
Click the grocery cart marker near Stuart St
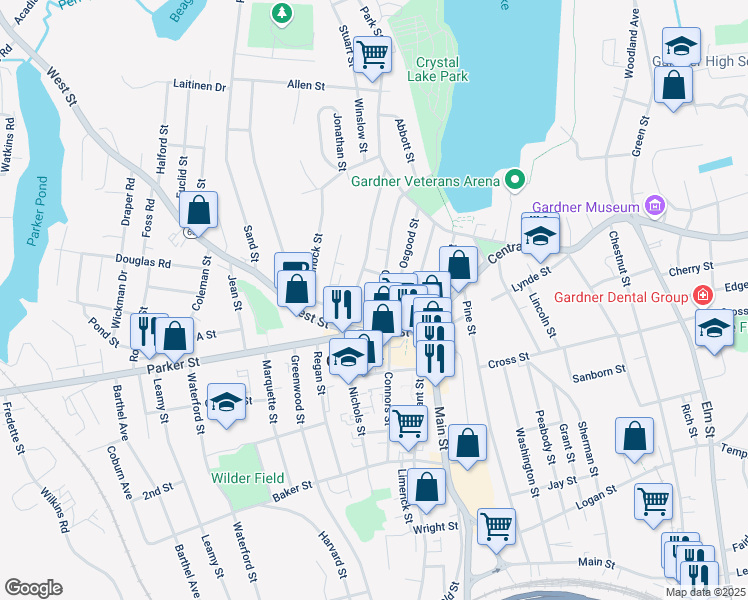coord(373,56)
